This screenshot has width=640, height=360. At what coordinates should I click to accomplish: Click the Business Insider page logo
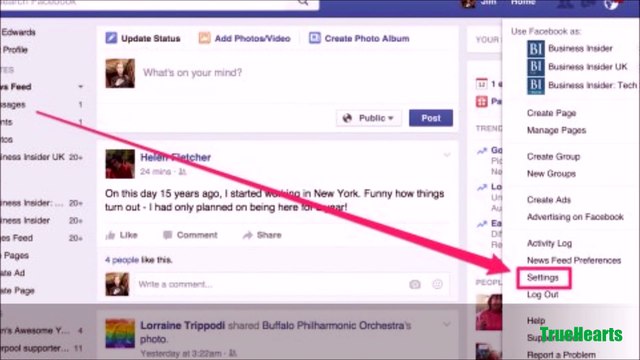(536, 49)
